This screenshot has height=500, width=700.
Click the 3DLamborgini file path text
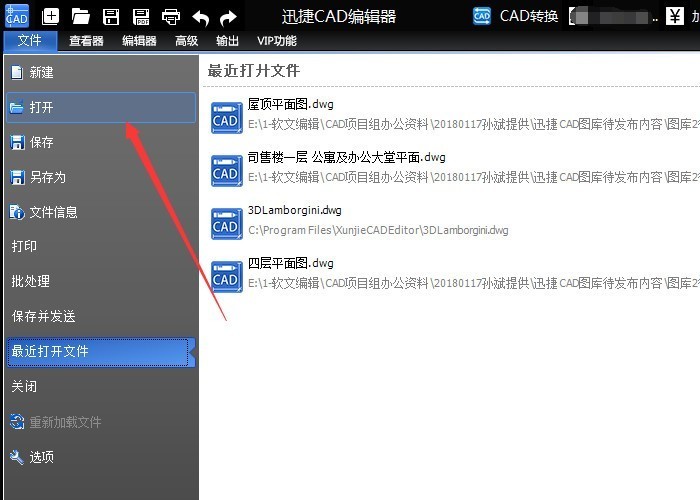378,230
